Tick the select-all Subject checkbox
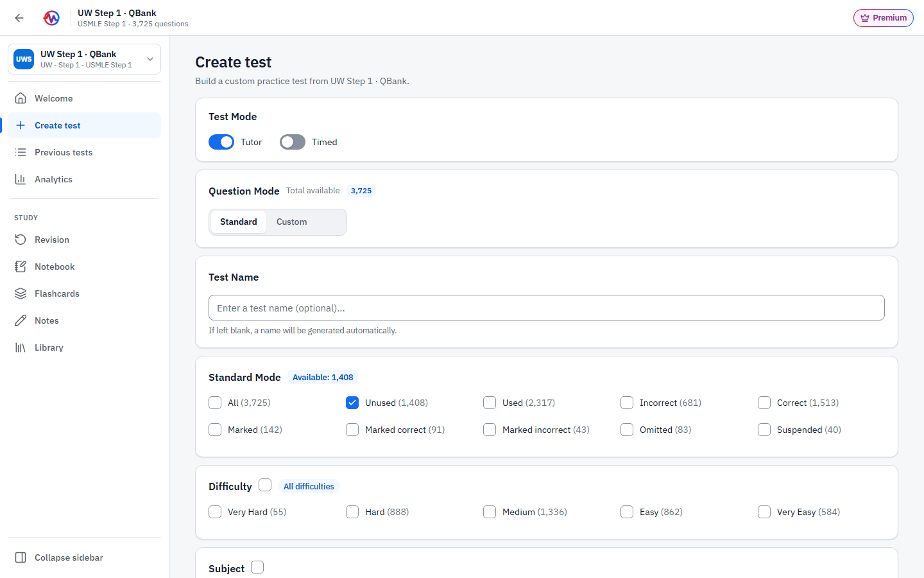 (x=257, y=567)
